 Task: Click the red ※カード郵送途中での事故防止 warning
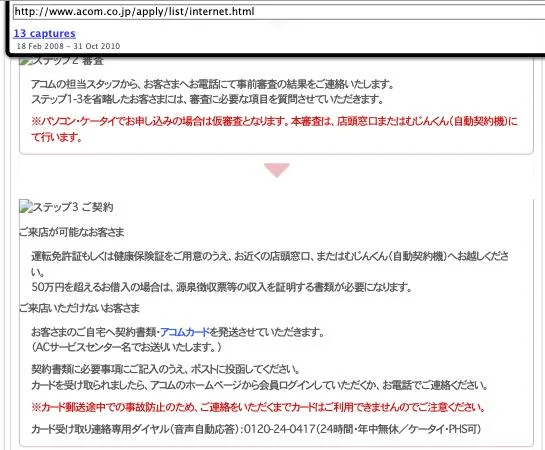pyautogui.click(x=259, y=407)
